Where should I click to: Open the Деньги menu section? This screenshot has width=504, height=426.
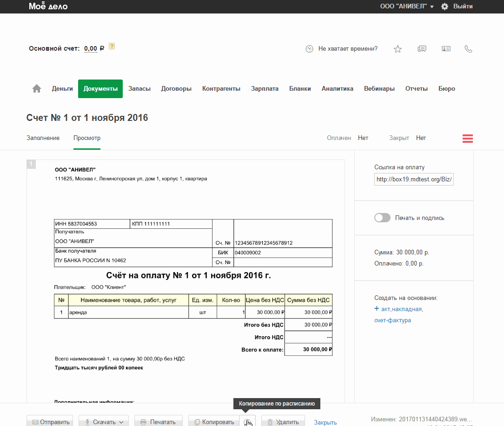(62, 89)
